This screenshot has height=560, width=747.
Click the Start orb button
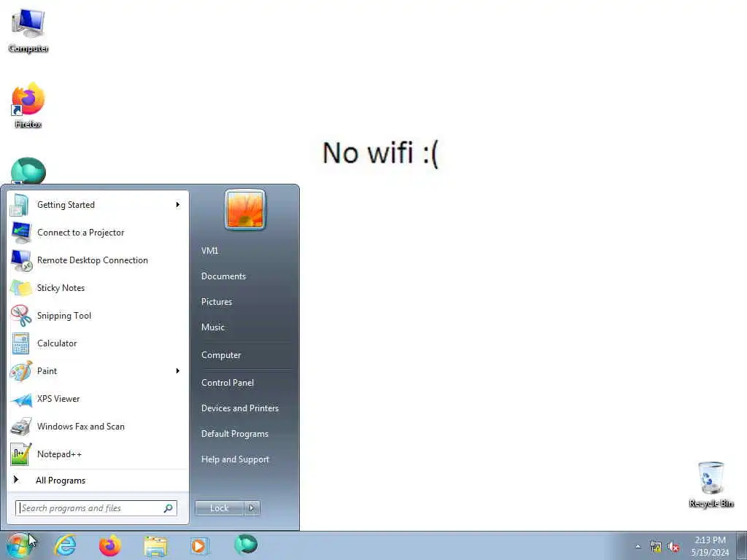(x=18, y=545)
